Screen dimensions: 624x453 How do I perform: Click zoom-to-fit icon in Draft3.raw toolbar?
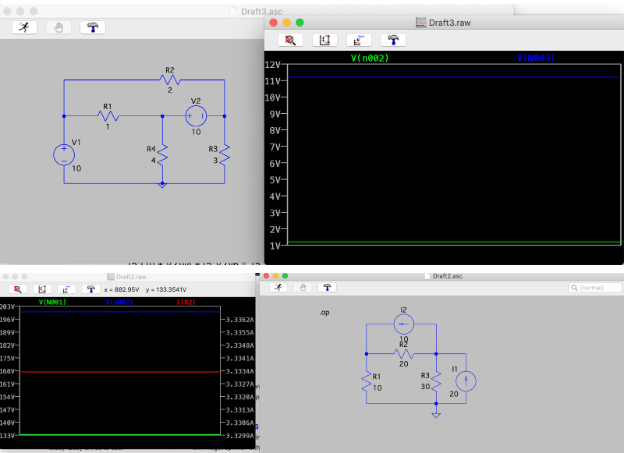click(290, 40)
